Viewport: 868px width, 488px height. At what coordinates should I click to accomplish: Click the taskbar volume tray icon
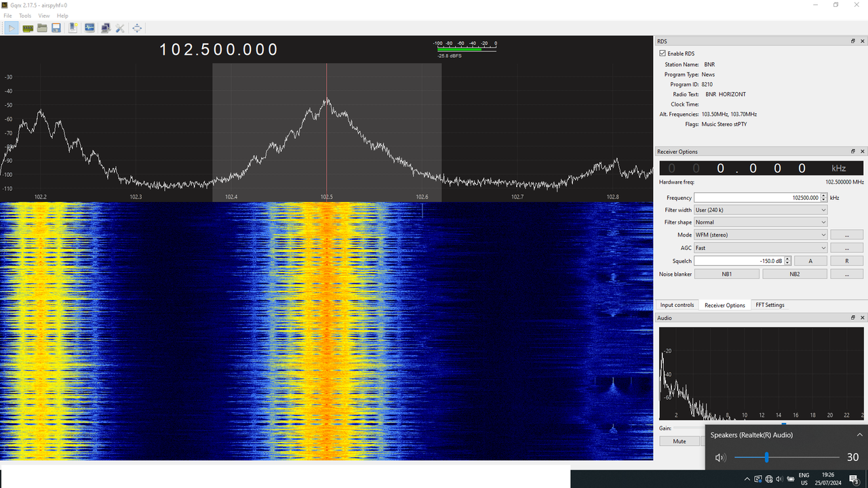coord(778,479)
